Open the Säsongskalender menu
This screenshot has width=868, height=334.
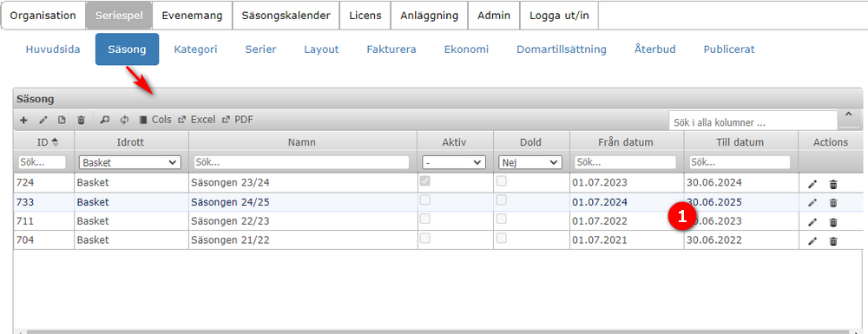286,16
